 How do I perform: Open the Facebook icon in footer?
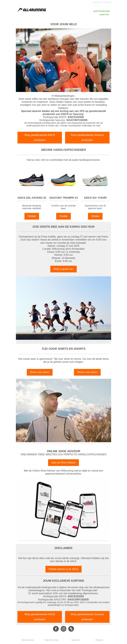pyautogui.click(x=56, y=629)
